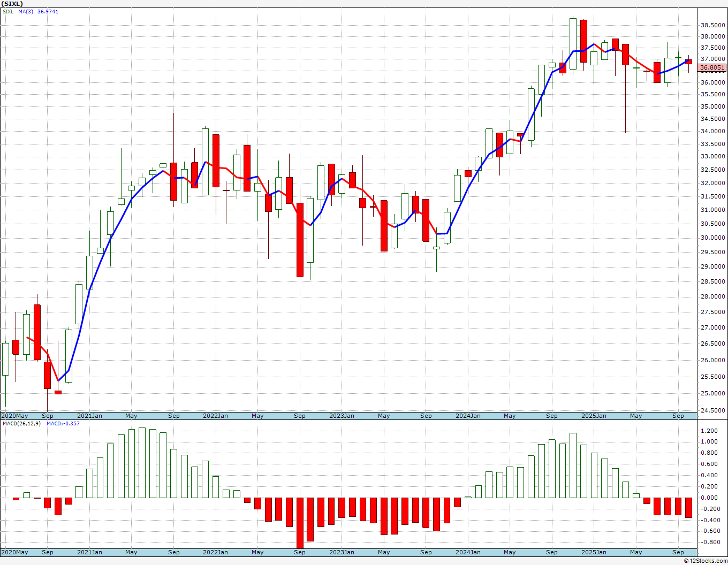This screenshot has height=565, width=728.
Task: Click the red 36.8051 current price tag
Action: pos(712,67)
